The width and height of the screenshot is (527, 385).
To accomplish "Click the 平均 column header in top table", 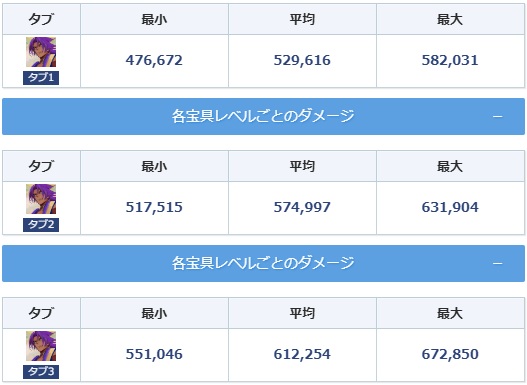I will coord(302,19).
